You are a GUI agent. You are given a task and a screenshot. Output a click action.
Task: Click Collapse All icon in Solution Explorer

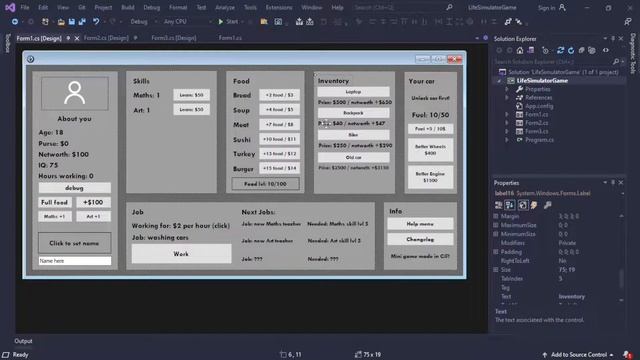point(581,50)
